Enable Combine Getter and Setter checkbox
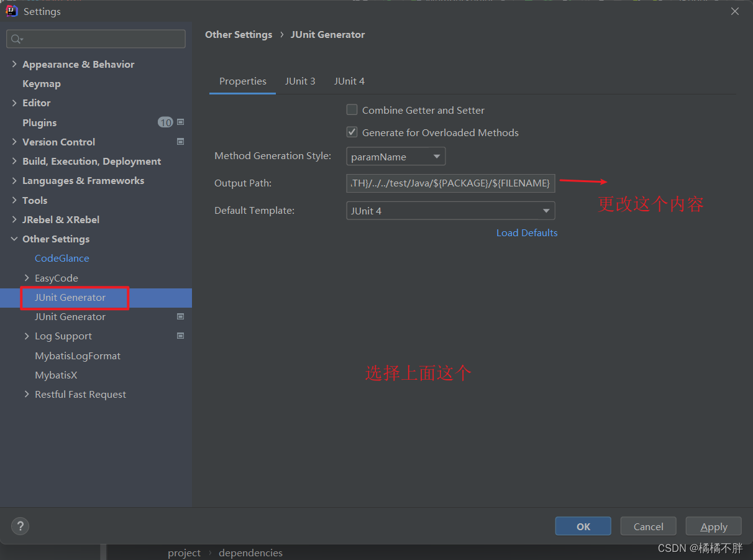Screen dimensions: 753x560 coord(352,110)
